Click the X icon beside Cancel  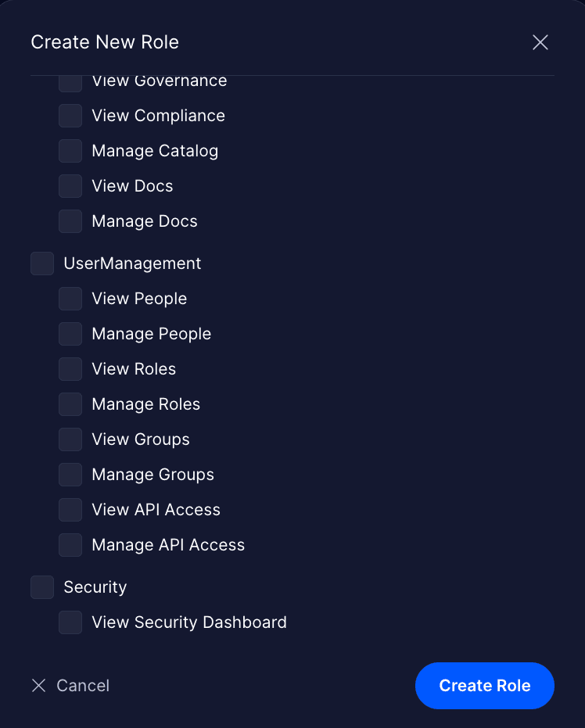point(38,685)
